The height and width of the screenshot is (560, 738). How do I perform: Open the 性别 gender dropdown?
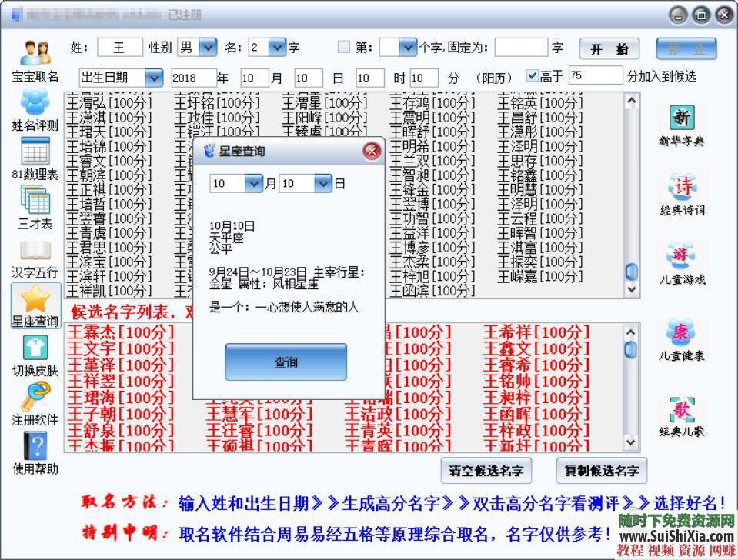(206, 47)
